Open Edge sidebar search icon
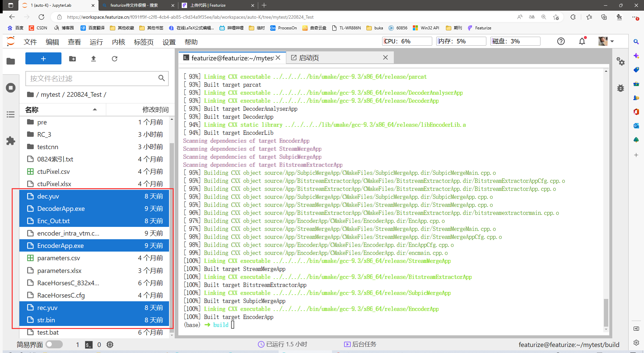Screen dimensions: 644x353 636,42
